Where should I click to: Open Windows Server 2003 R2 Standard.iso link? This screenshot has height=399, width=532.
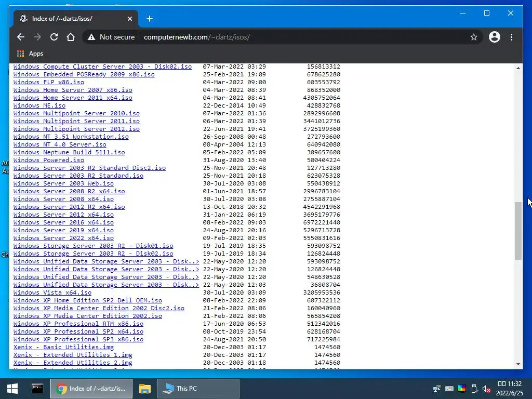78,176
